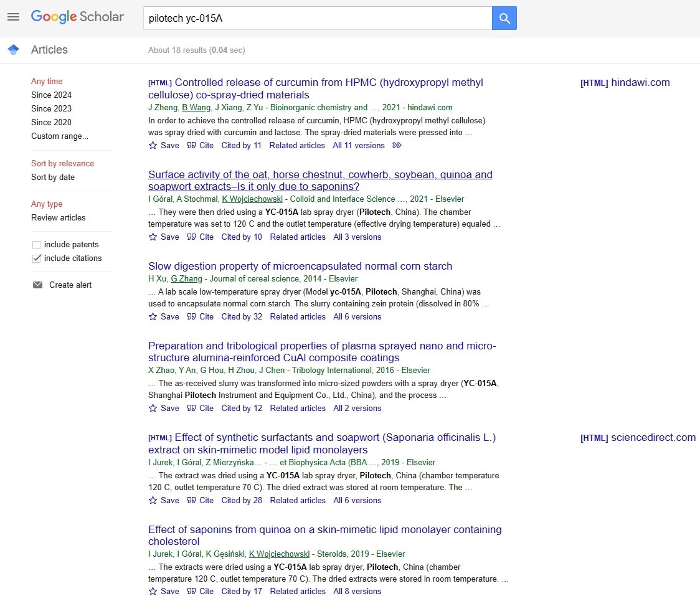The height and width of the screenshot is (596, 700).
Task: Expand All 11 versions of curcumin article
Action: (359, 145)
